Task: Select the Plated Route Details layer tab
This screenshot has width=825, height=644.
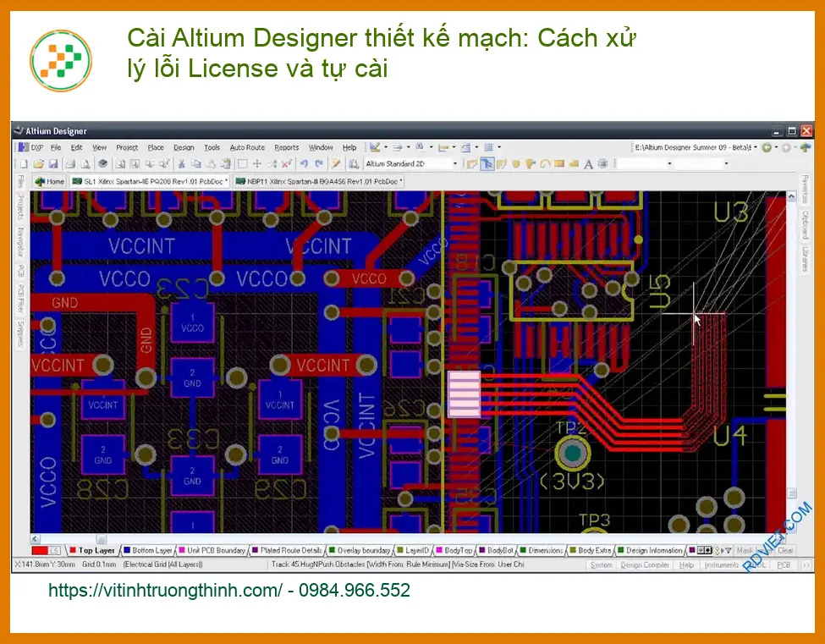Action: click(x=288, y=550)
